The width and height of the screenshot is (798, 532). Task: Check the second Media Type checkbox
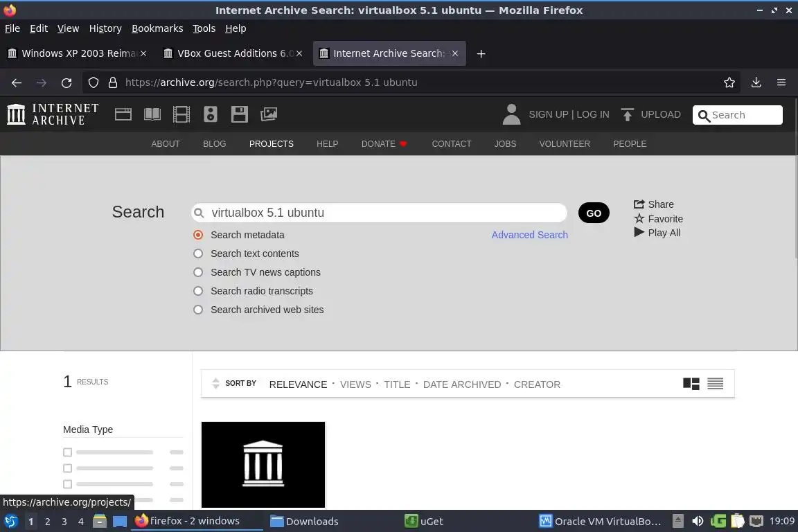point(67,468)
